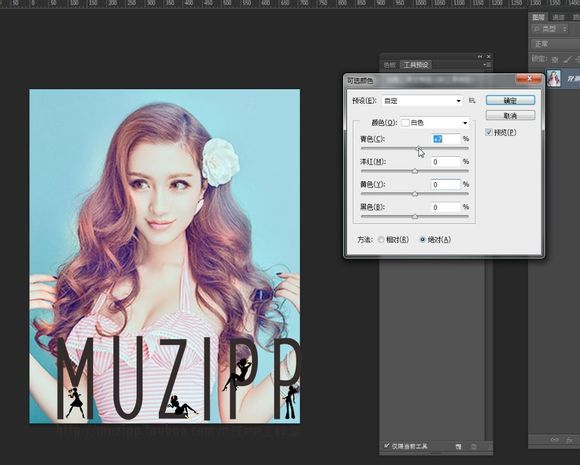Viewport: 580px width, 465px height.
Task: Select the 相对(R) relative radio button
Action: [381, 240]
